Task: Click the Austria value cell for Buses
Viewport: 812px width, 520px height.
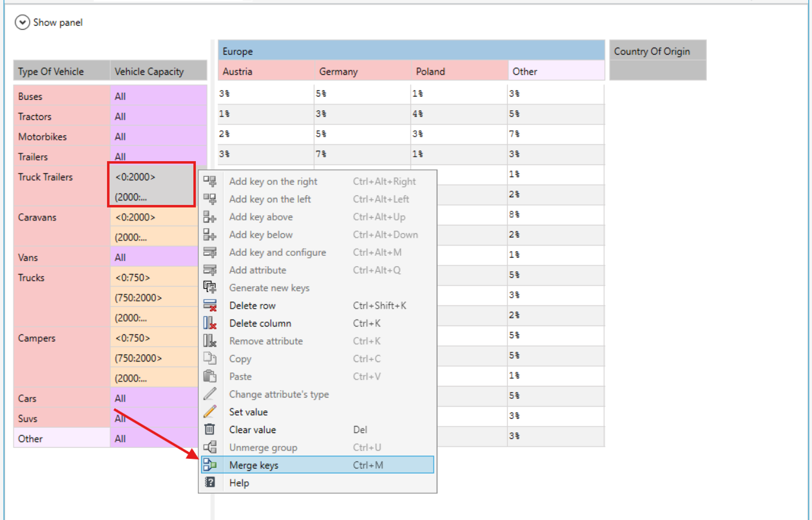Action: tap(266, 93)
